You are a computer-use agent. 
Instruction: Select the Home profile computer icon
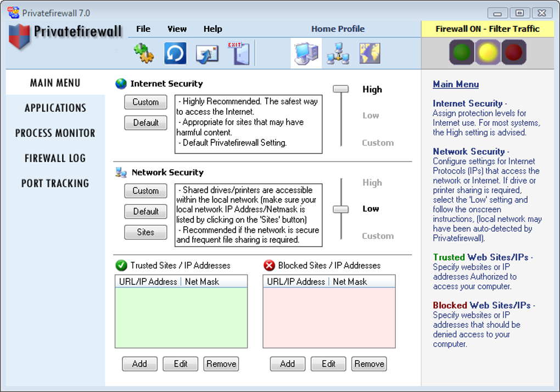pyautogui.click(x=306, y=54)
